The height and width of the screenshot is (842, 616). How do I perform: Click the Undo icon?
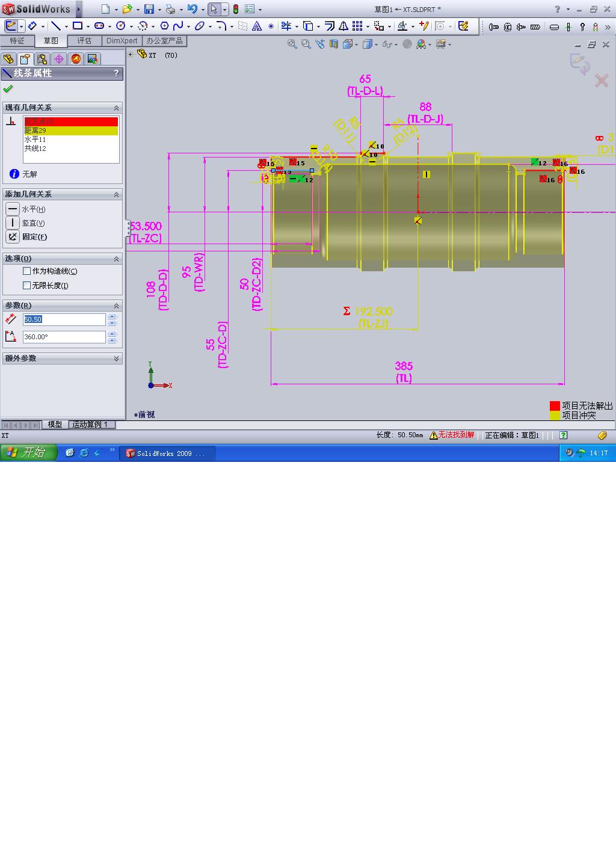[192, 9]
